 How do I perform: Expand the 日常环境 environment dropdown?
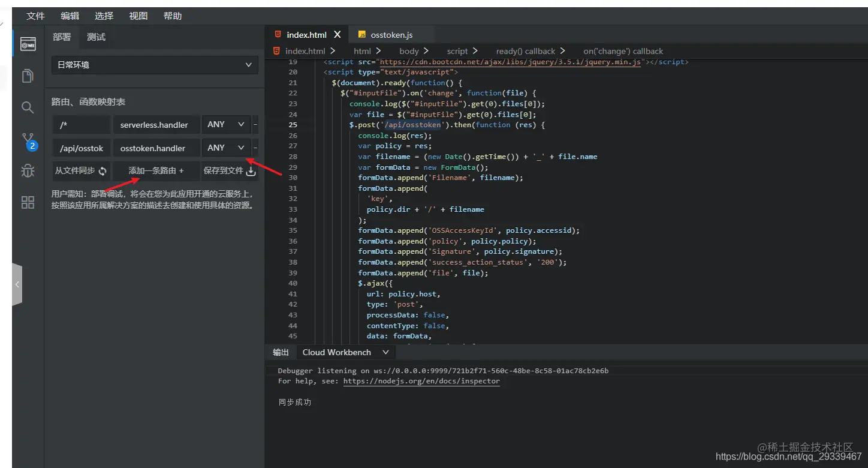click(x=155, y=65)
